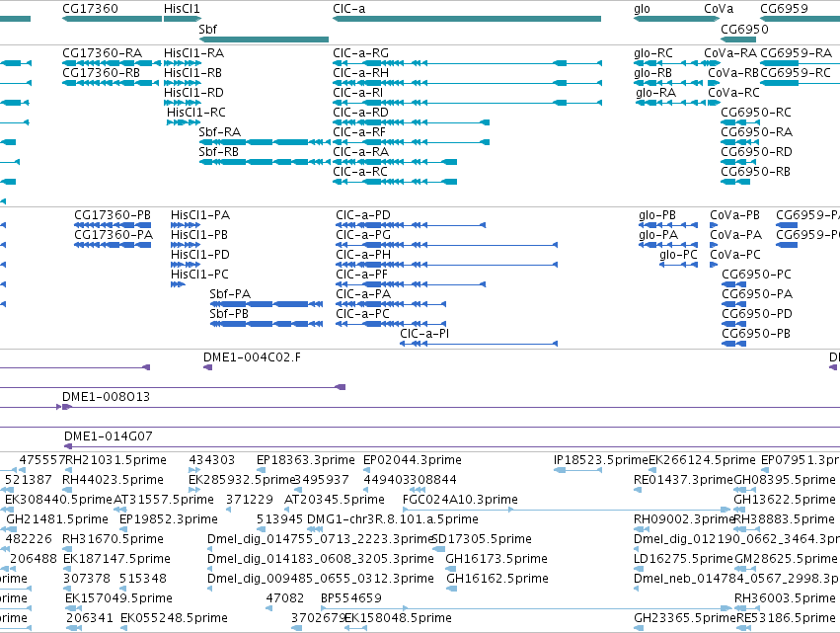
Task: Select the CG6950-RC transcript label
Action: click(756, 113)
